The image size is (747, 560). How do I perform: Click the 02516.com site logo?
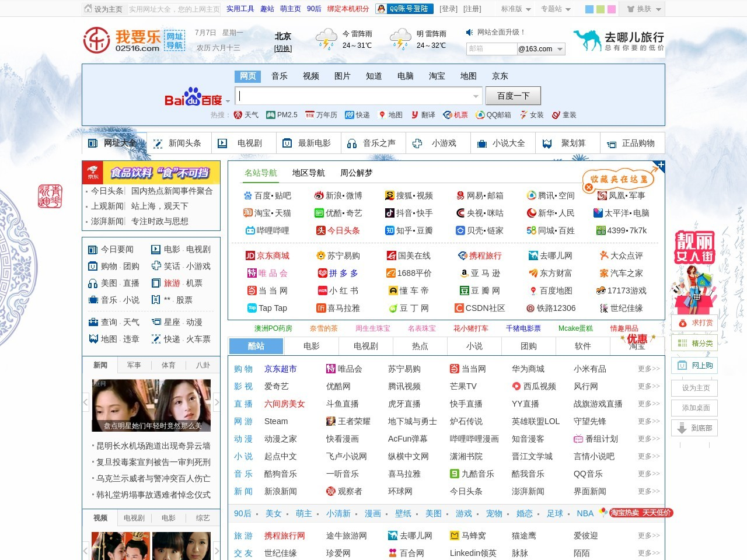pos(135,40)
